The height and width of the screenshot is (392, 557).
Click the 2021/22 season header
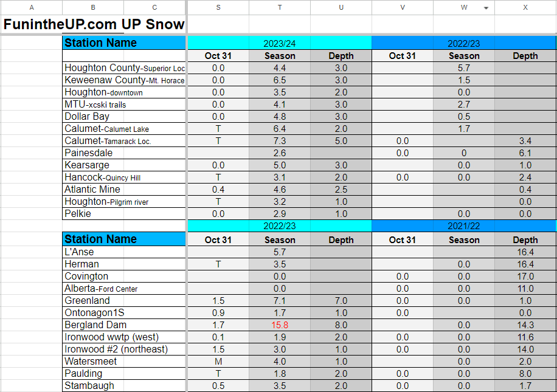(464, 226)
